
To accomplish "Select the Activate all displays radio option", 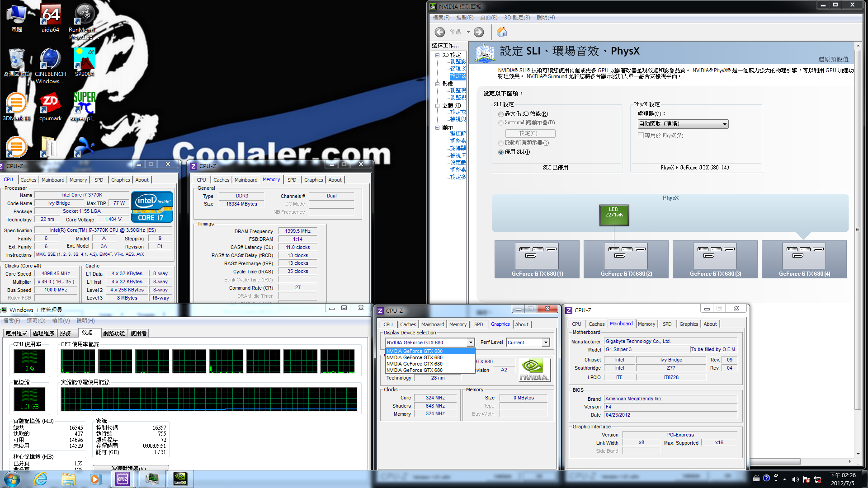I will pyautogui.click(x=501, y=143).
